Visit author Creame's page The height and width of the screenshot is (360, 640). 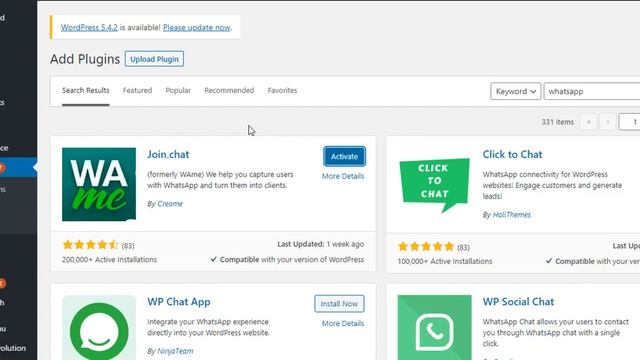click(x=170, y=204)
